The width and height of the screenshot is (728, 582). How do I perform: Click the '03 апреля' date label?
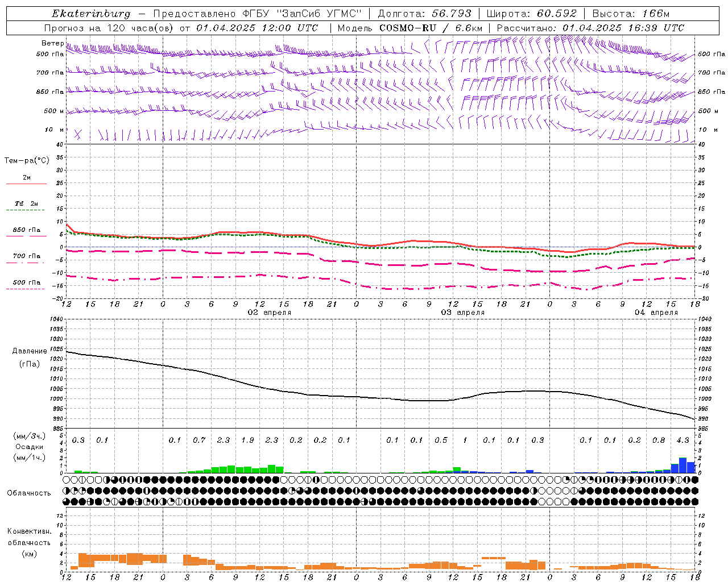(x=463, y=313)
